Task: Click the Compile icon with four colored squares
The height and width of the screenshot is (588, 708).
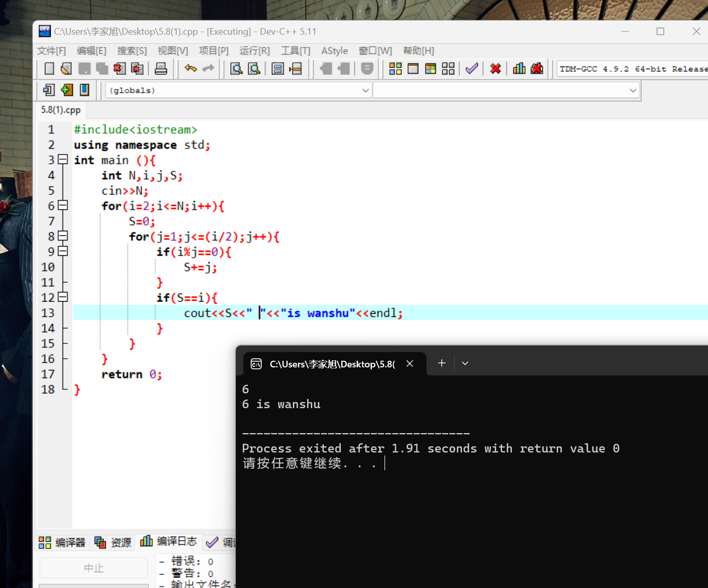Action: click(395, 69)
